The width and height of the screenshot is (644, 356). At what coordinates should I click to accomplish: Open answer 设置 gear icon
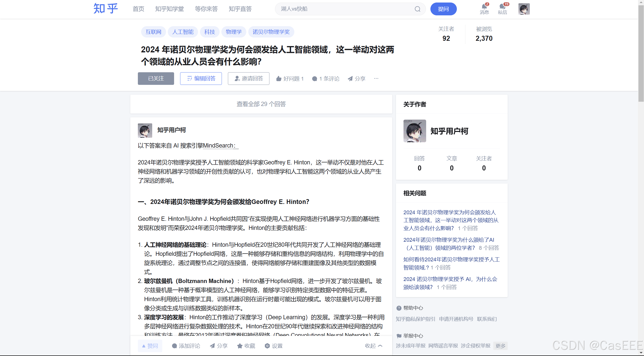[x=267, y=346]
